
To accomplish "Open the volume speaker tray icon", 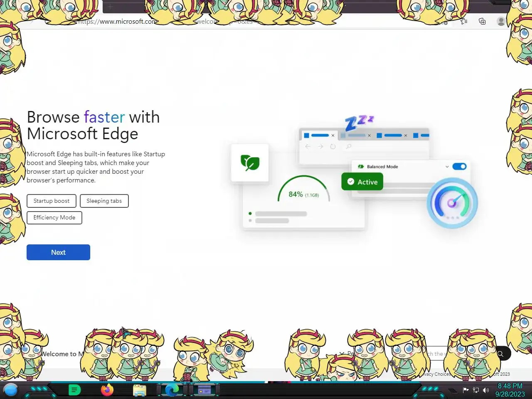I will 486,390.
